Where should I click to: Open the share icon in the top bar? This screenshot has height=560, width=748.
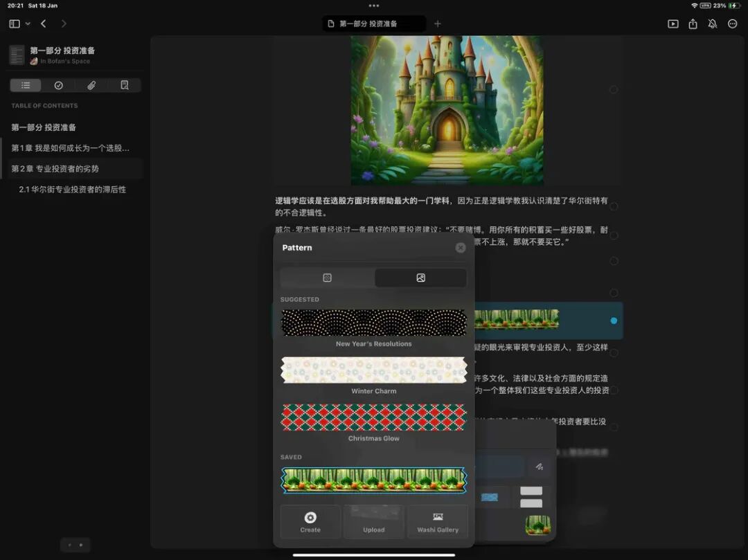click(x=693, y=24)
